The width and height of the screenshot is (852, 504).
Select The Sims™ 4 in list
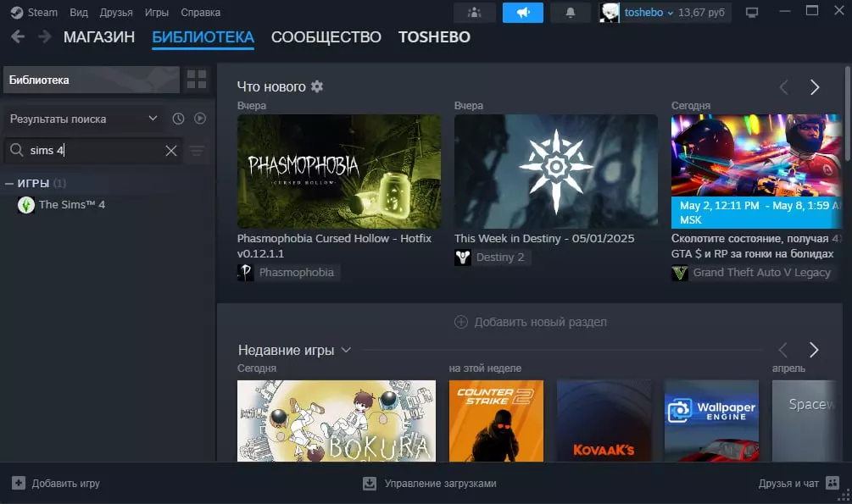click(72, 205)
